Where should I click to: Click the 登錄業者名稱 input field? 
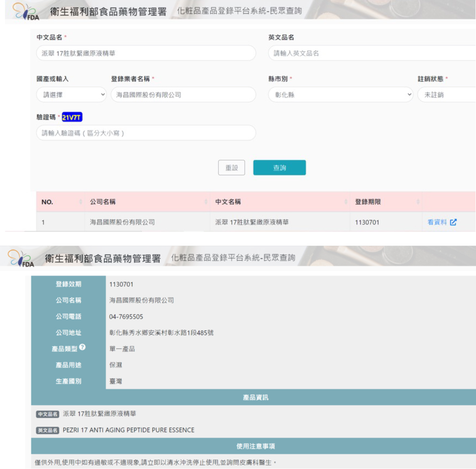tap(183, 95)
